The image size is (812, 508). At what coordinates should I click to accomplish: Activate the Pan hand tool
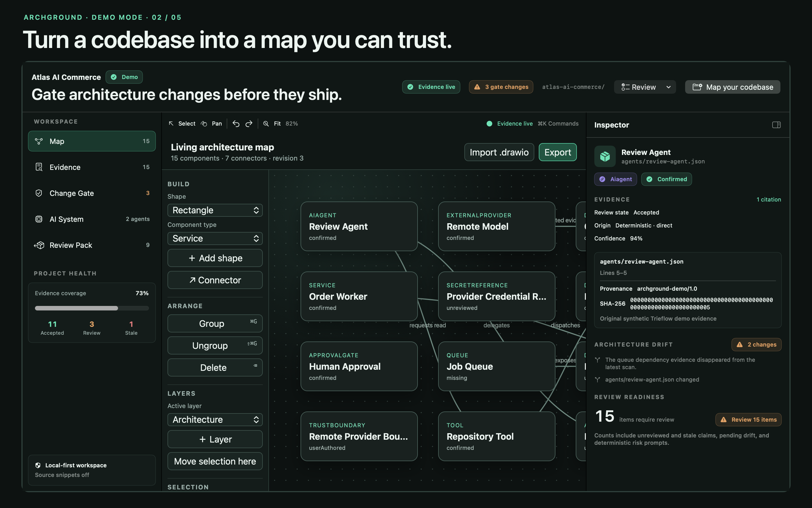coord(211,124)
